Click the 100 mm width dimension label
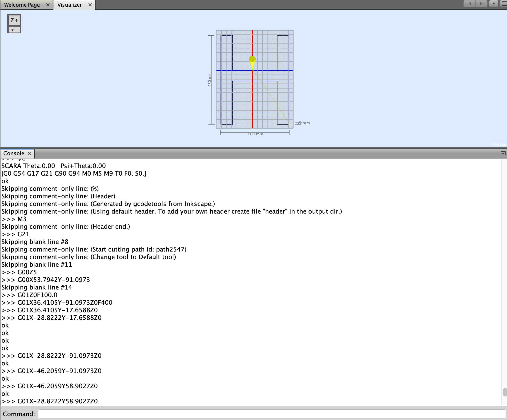Viewport: 507px width, 420px height. point(255,134)
